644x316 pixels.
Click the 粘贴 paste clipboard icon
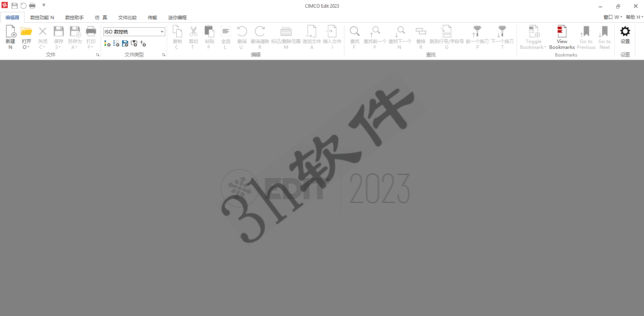pyautogui.click(x=209, y=32)
